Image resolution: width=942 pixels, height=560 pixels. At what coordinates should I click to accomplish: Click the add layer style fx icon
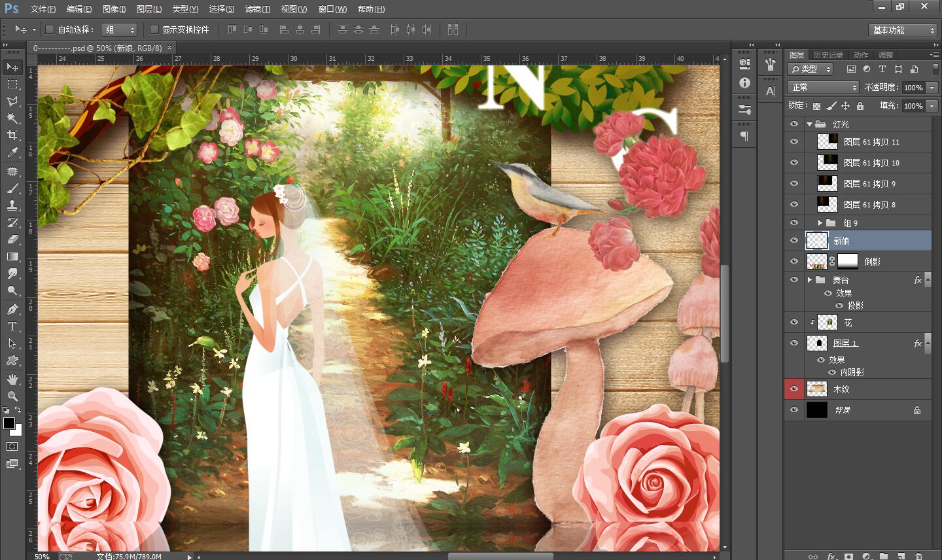[x=831, y=556]
